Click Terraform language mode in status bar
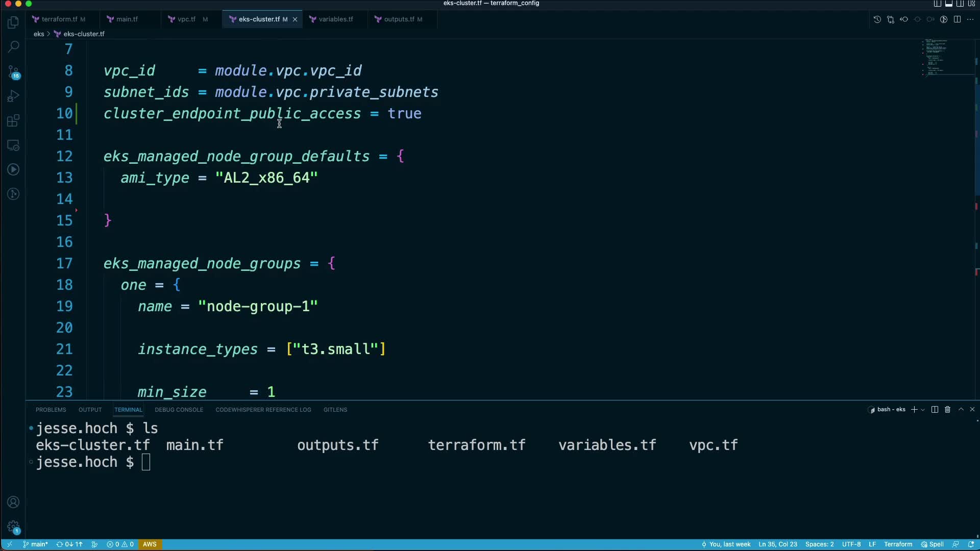 tap(898, 544)
